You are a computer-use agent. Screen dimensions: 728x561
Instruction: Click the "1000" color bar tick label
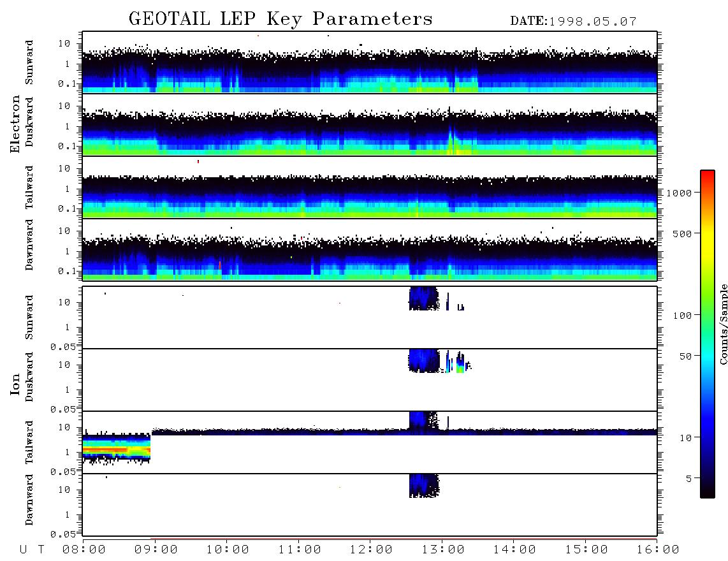coord(679,193)
